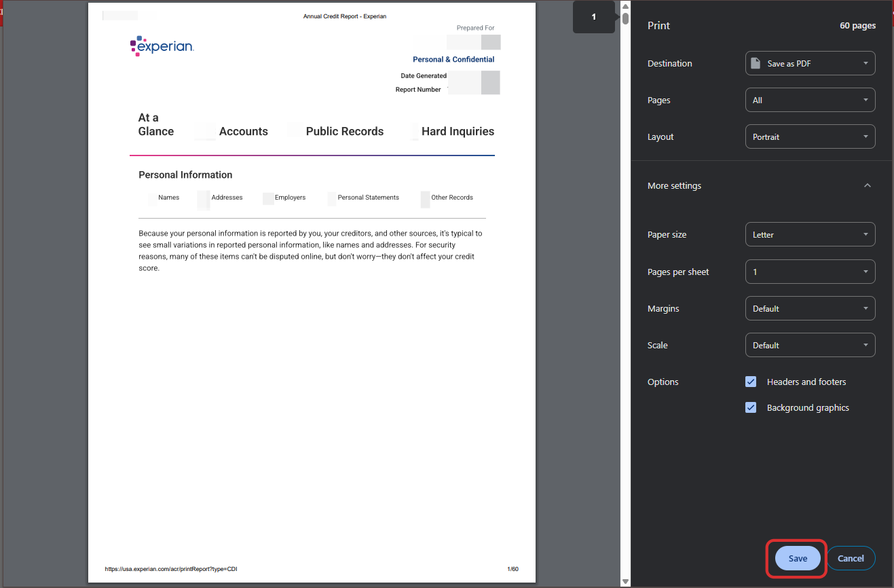The height and width of the screenshot is (588, 894).
Task: Click the Print dialog title
Action: point(658,26)
